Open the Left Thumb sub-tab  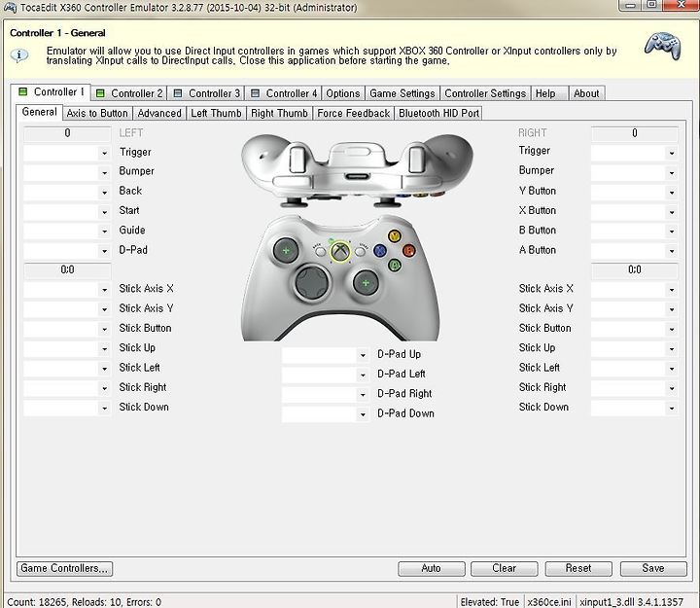[x=216, y=114]
